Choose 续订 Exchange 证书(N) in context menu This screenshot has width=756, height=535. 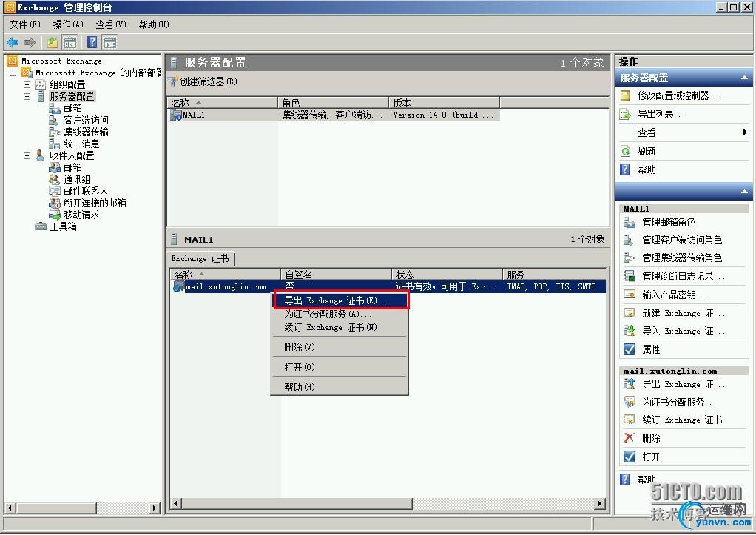340,327
